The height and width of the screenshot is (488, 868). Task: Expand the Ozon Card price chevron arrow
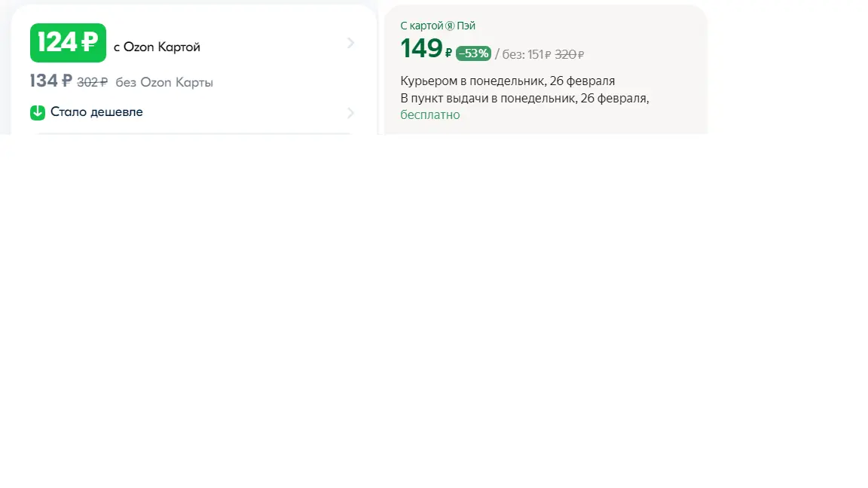[x=350, y=43]
